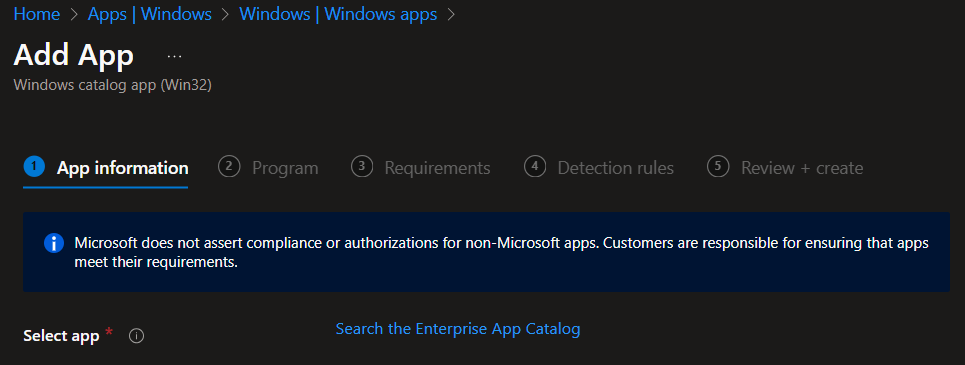This screenshot has height=365, width=965.
Task: Switch to the Program step tab
Action: (x=268, y=167)
